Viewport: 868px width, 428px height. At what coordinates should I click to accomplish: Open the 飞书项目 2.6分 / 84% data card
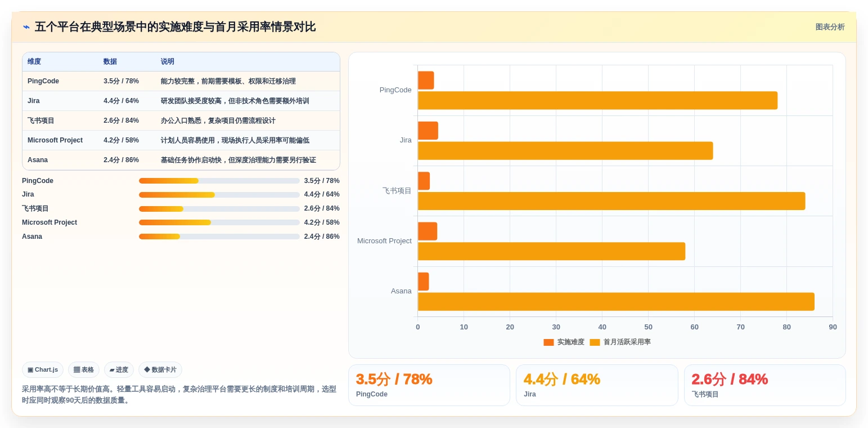(765, 385)
